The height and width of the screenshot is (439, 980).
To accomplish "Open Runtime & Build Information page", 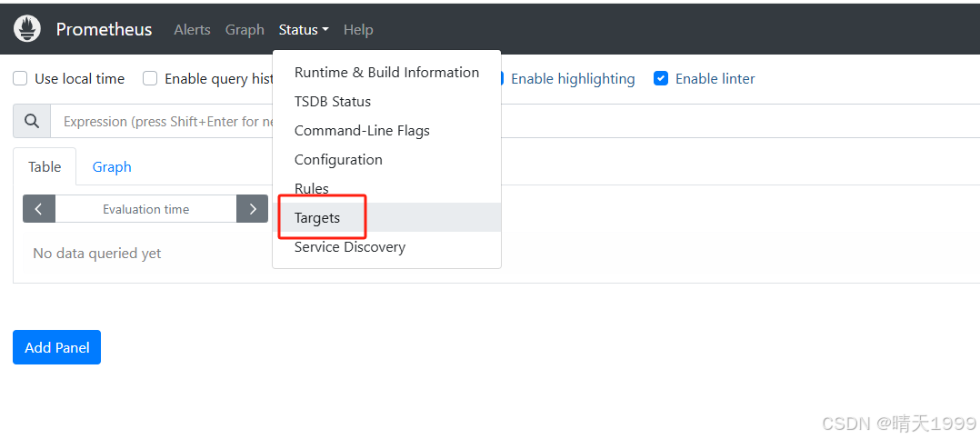I will [387, 73].
